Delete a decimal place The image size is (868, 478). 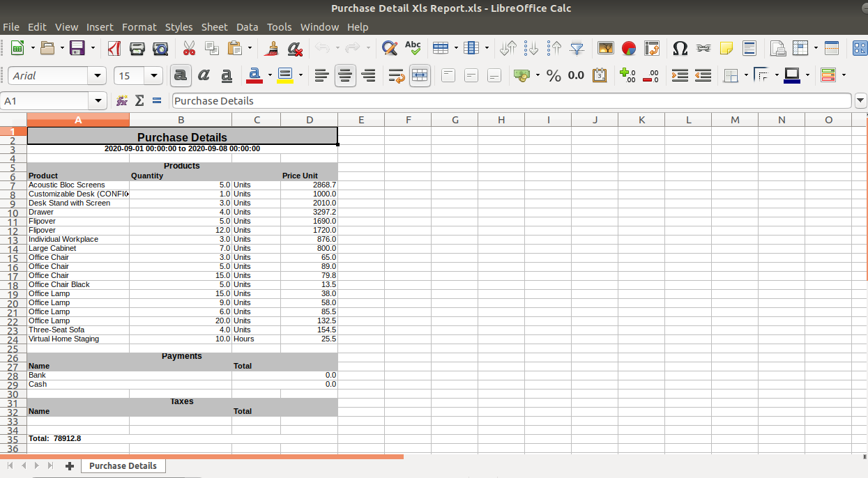[x=651, y=75]
